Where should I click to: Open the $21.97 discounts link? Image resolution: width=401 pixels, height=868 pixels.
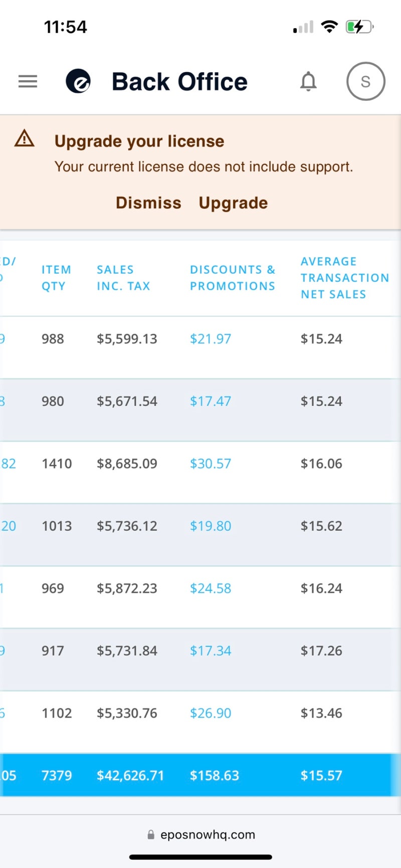(x=211, y=339)
